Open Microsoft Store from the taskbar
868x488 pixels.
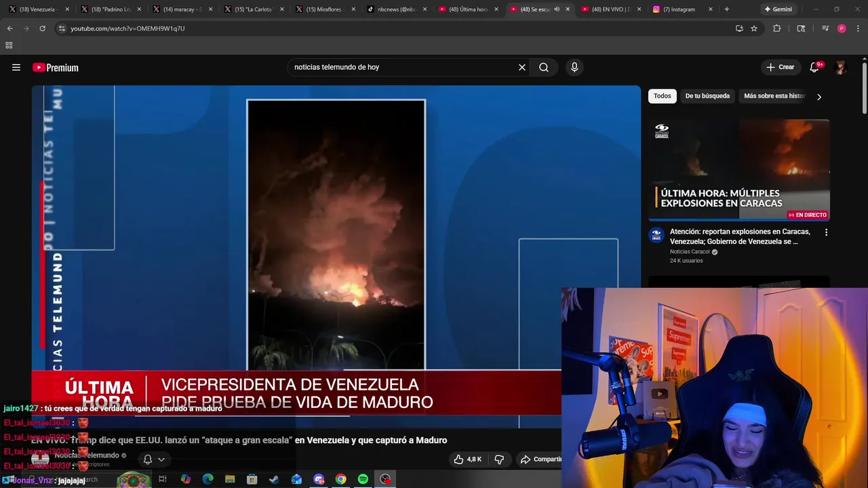(252, 479)
